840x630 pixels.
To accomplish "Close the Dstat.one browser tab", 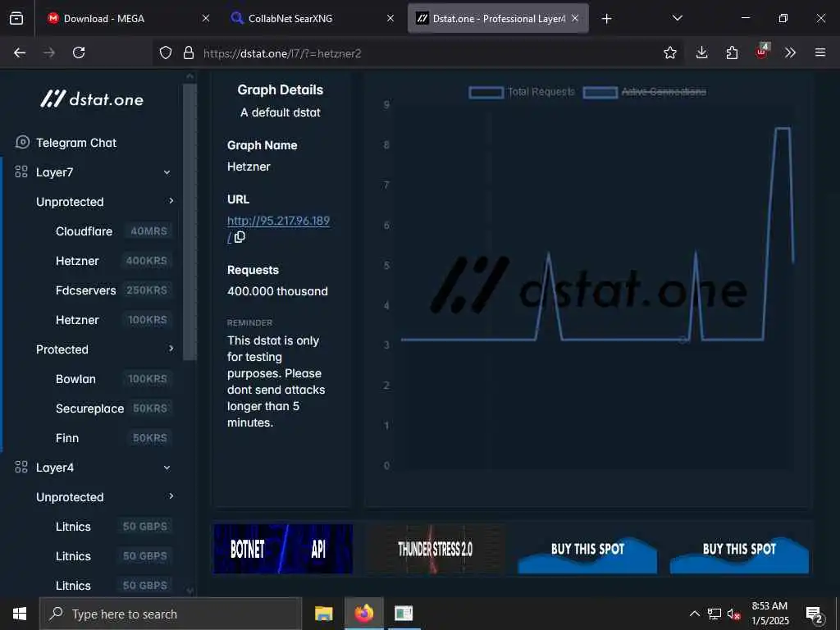I will point(575,18).
